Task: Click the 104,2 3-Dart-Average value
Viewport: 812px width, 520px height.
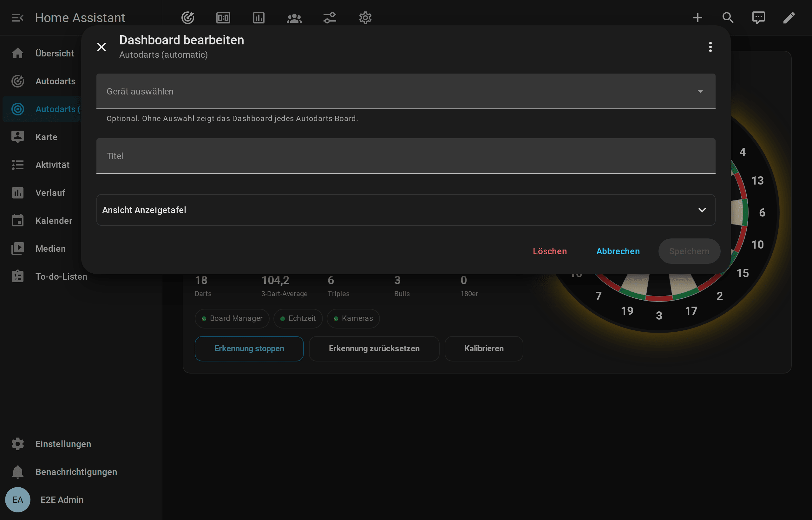Action: (x=275, y=280)
